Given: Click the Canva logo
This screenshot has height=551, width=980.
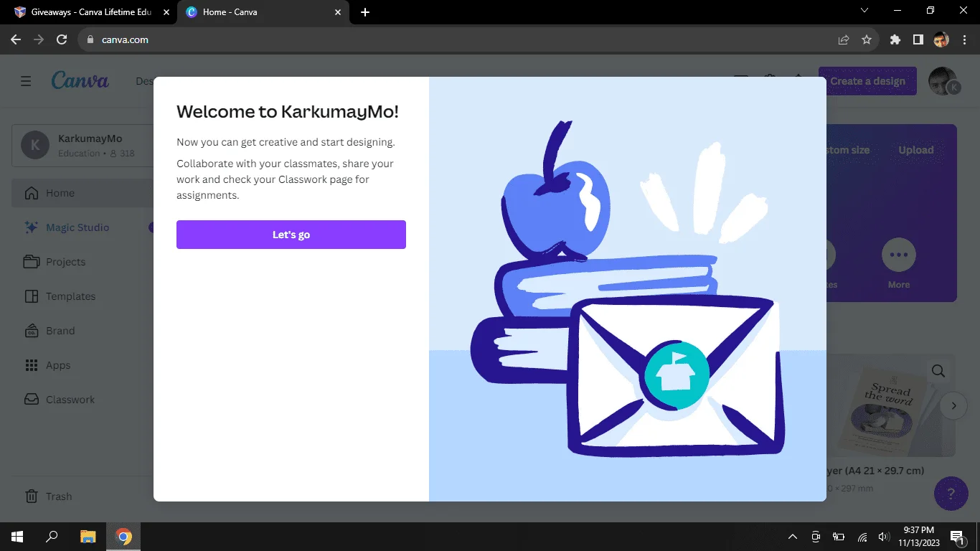Looking at the screenshot, I should coord(80,80).
